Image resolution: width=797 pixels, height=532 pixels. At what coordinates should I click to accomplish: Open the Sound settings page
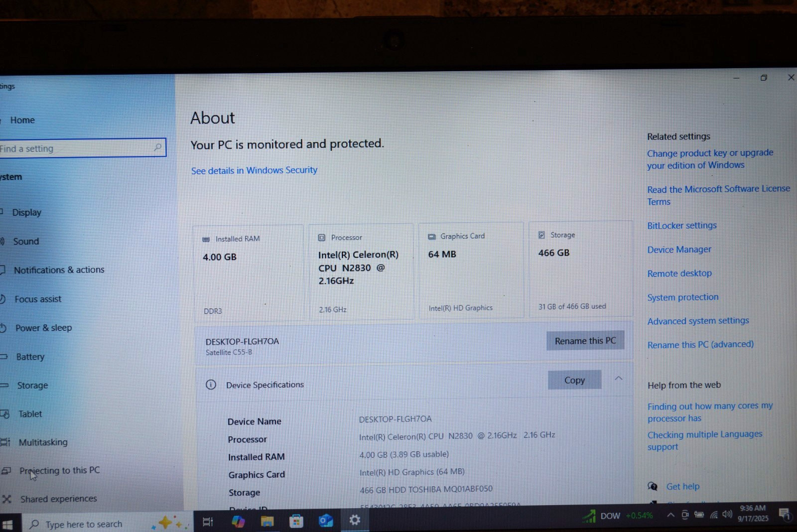click(x=25, y=242)
